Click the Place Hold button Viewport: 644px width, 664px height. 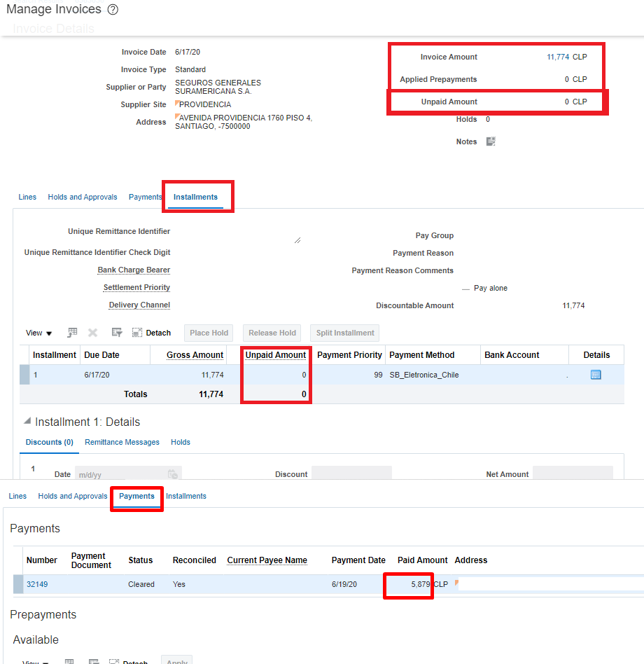pyautogui.click(x=208, y=333)
